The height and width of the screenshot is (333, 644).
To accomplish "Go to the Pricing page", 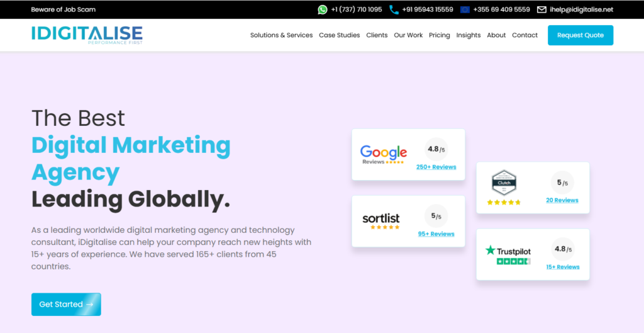I will coord(439,35).
